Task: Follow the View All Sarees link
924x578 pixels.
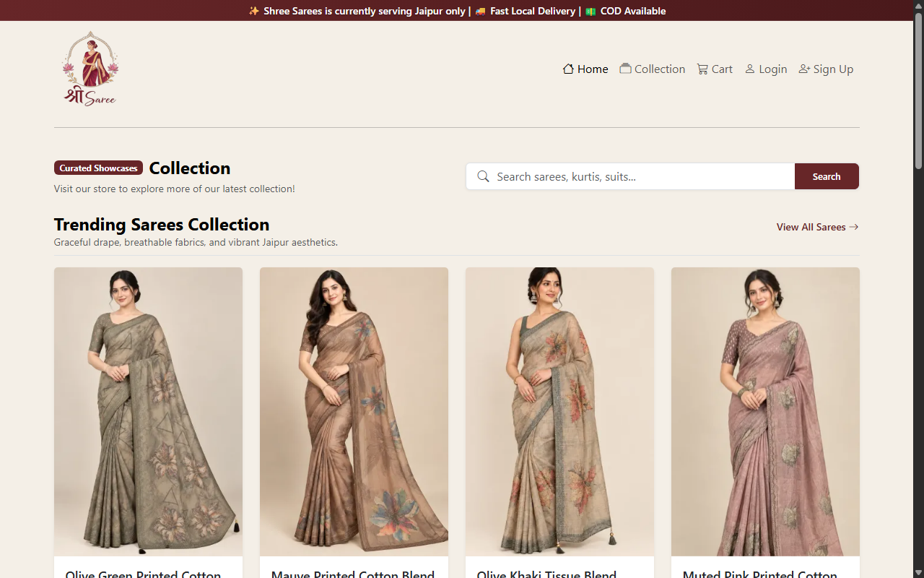Action: [817, 227]
